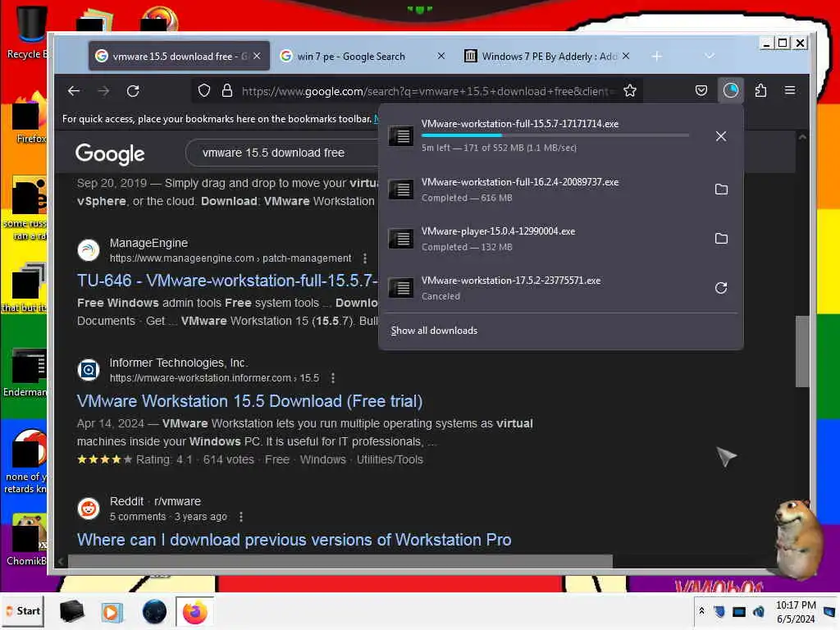
Task: Click the taskbar clock showing 10:17 PM
Action: (x=796, y=612)
